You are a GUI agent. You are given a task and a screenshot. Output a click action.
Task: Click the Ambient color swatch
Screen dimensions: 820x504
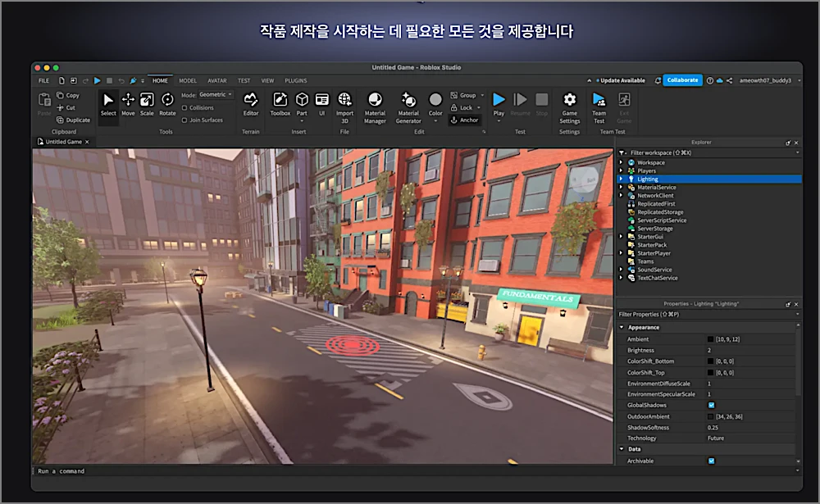pos(710,339)
